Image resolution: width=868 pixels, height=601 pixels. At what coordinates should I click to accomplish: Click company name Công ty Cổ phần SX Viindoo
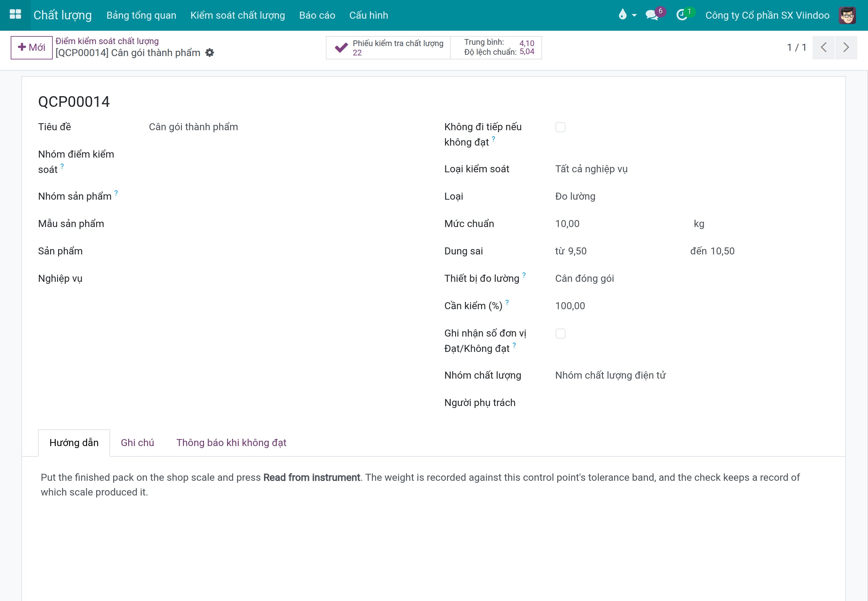click(x=767, y=15)
